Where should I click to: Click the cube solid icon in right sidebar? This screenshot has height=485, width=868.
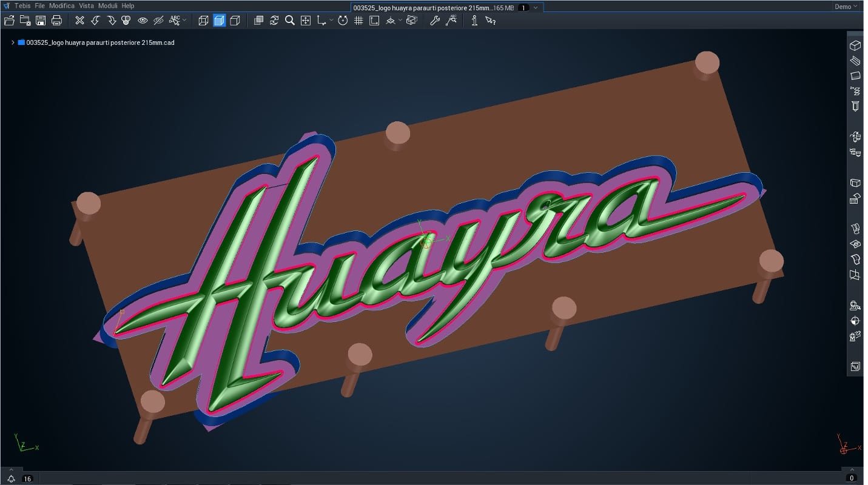[x=855, y=45]
